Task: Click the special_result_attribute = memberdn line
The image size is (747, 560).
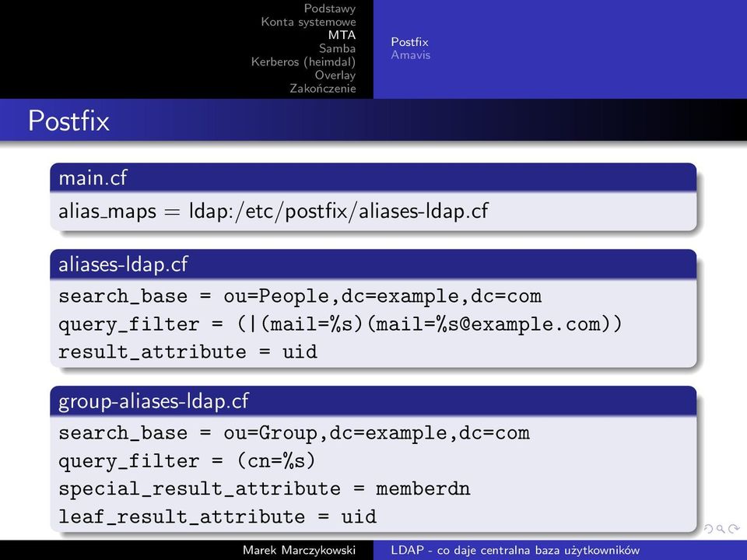Action: pos(265,489)
